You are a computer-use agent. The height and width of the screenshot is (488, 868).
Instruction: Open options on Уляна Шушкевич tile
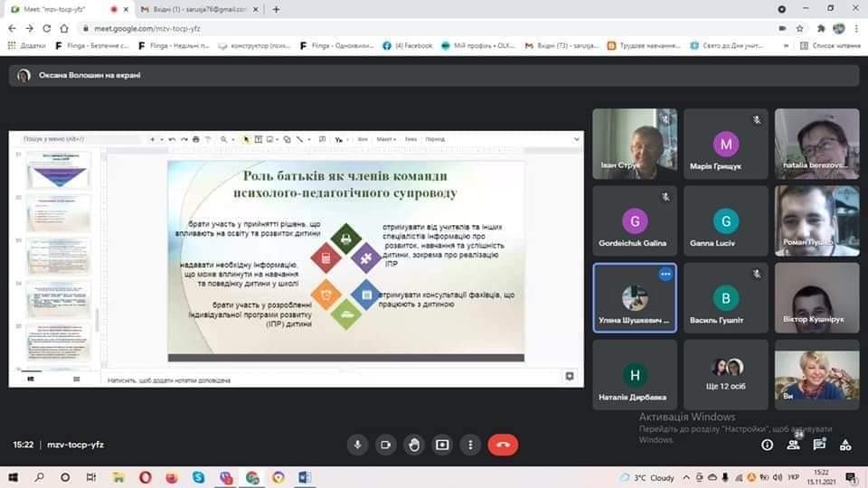(x=665, y=274)
